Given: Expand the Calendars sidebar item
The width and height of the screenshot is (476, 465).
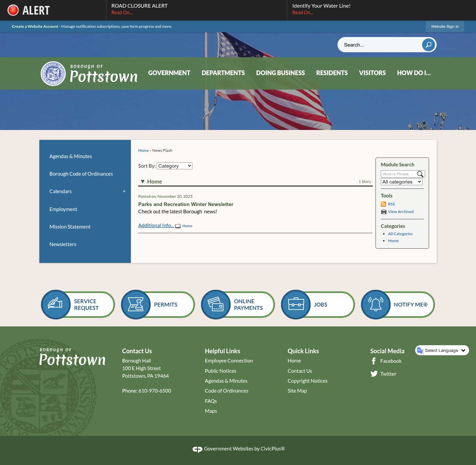Looking at the screenshot, I should 124,191.
